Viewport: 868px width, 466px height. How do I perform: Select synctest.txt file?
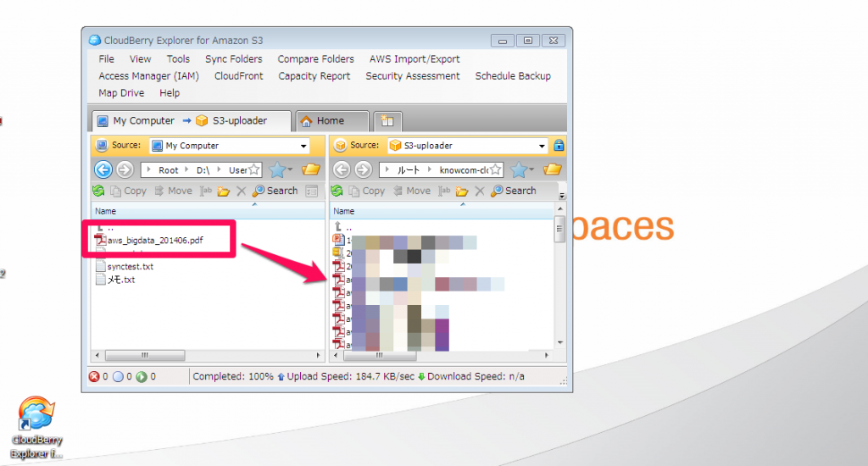click(x=125, y=266)
